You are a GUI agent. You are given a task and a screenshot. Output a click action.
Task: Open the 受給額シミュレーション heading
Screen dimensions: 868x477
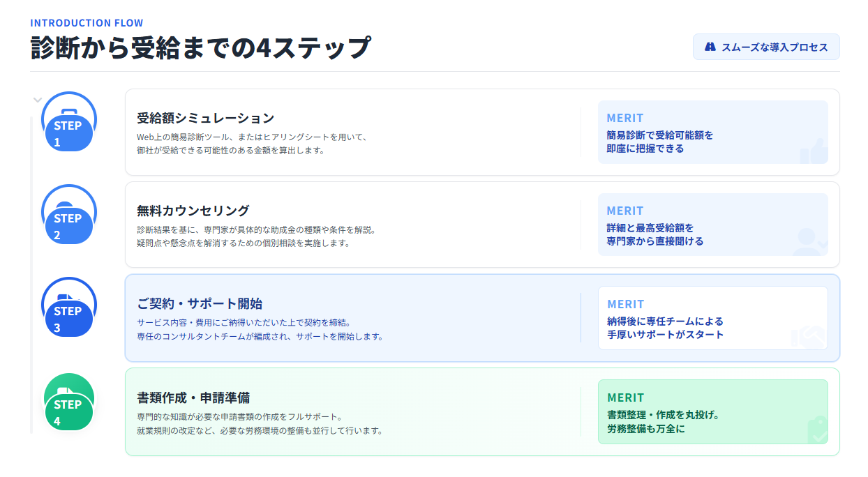pyautogui.click(x=205, y=118)
